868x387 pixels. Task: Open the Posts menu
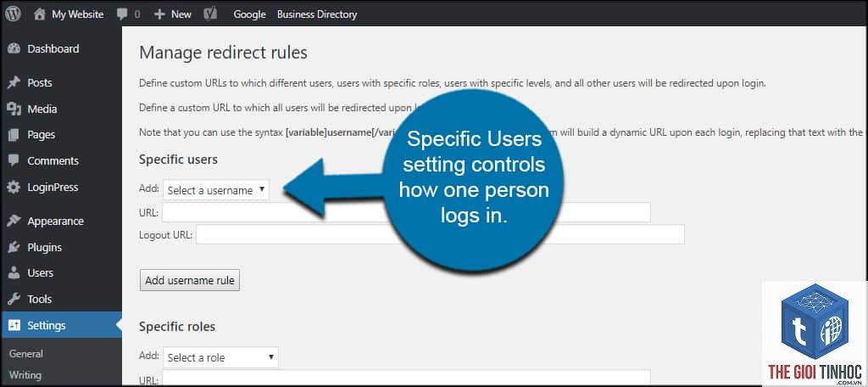tap(40, 83)
